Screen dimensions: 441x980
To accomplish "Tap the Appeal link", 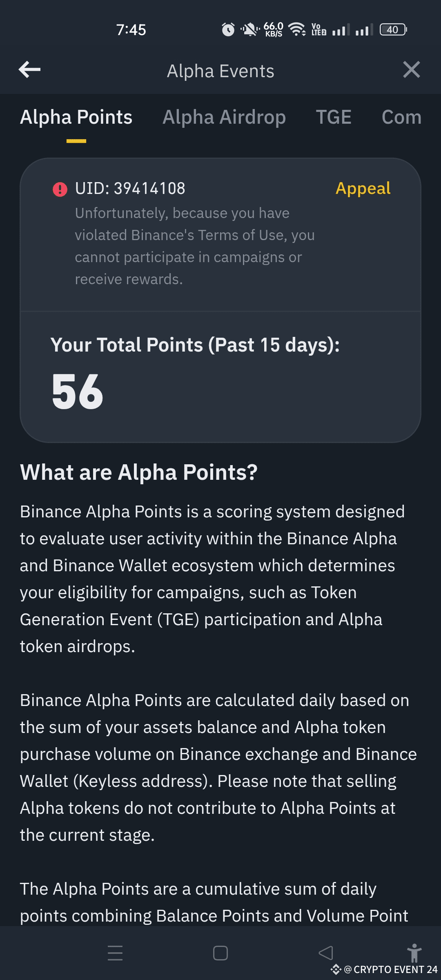I will click(363, 188).
